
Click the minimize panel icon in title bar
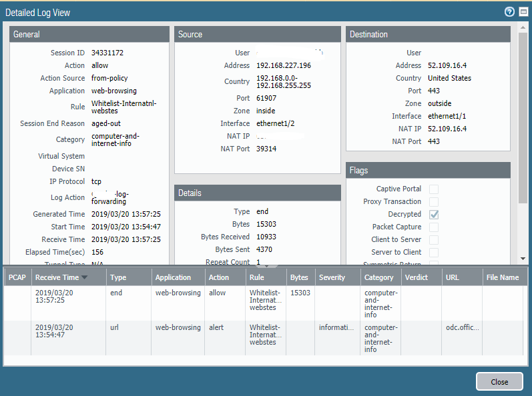pyautogui.click(x=522, y=12)
